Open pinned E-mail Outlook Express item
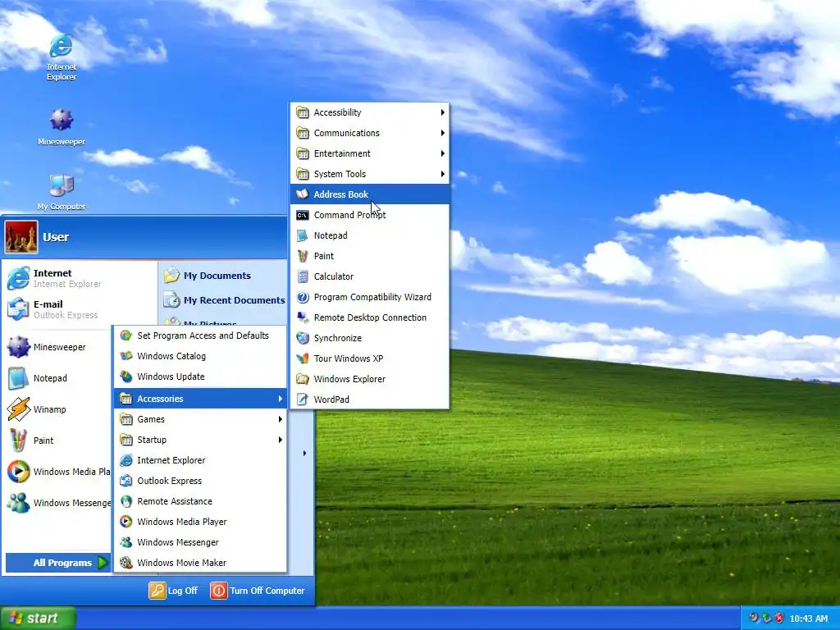The image size is (840, 630). point(80,309)
